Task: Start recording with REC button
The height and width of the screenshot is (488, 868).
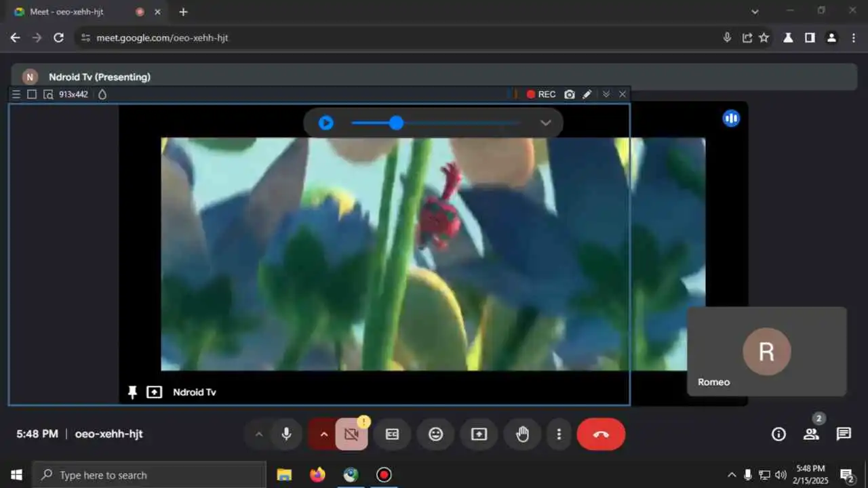Action: 541,94
